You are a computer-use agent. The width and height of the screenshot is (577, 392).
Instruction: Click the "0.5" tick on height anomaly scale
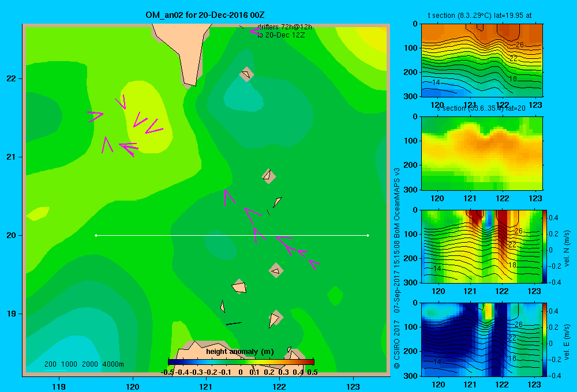[x=312, y=372]
